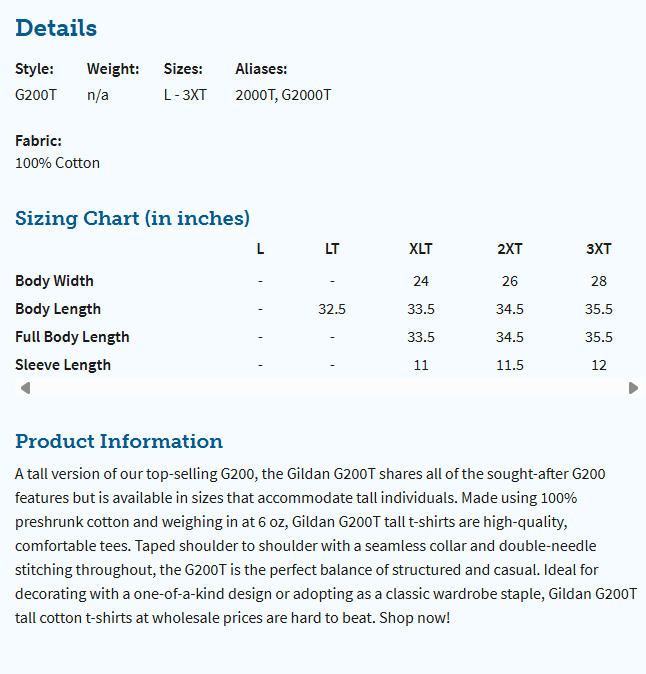Click the Details heading
The height and width of the screenshot is (674, 646).
click(x=56, y=28)
